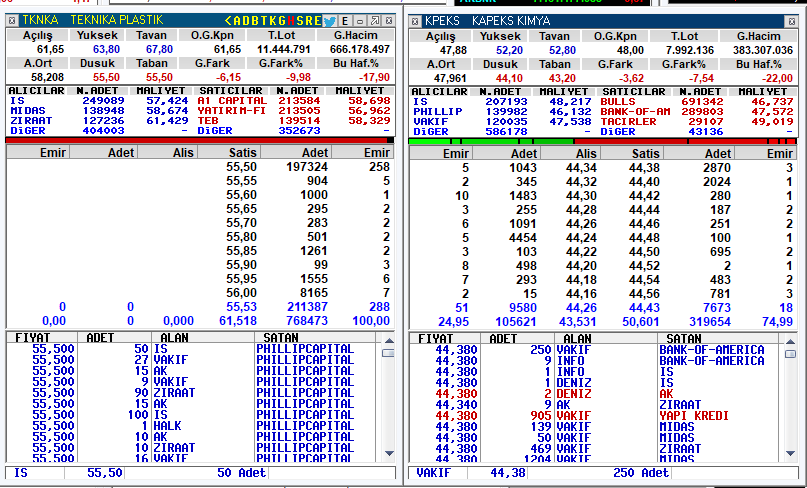Click the yellow 'G' letter in TKNKA title bar

[x=282, y=21]
